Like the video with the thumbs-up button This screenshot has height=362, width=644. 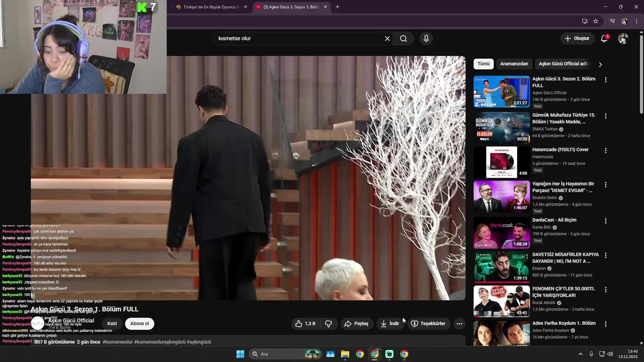pyautogui.click(x=305, y=324)
